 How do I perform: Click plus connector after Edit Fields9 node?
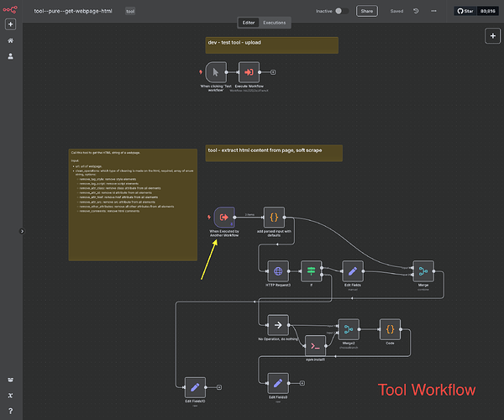301,383
